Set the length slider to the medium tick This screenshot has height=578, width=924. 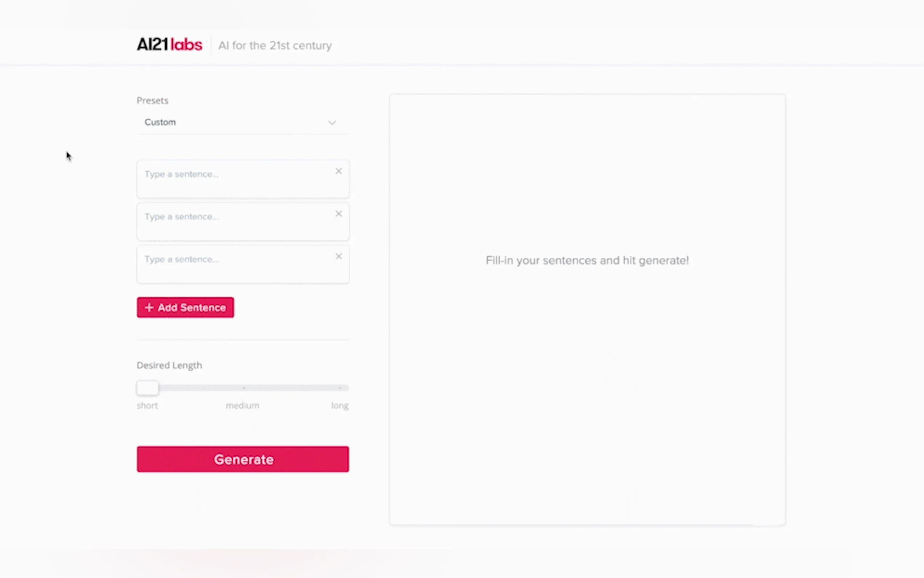tap(244, 388)
